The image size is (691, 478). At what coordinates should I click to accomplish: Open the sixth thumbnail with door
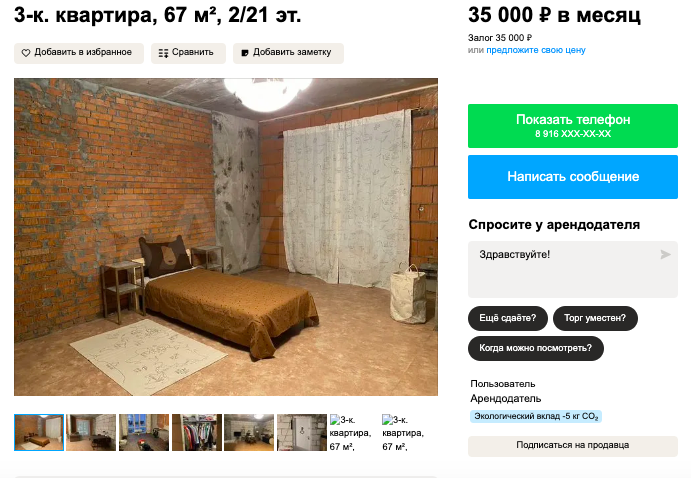coord(301,432)
